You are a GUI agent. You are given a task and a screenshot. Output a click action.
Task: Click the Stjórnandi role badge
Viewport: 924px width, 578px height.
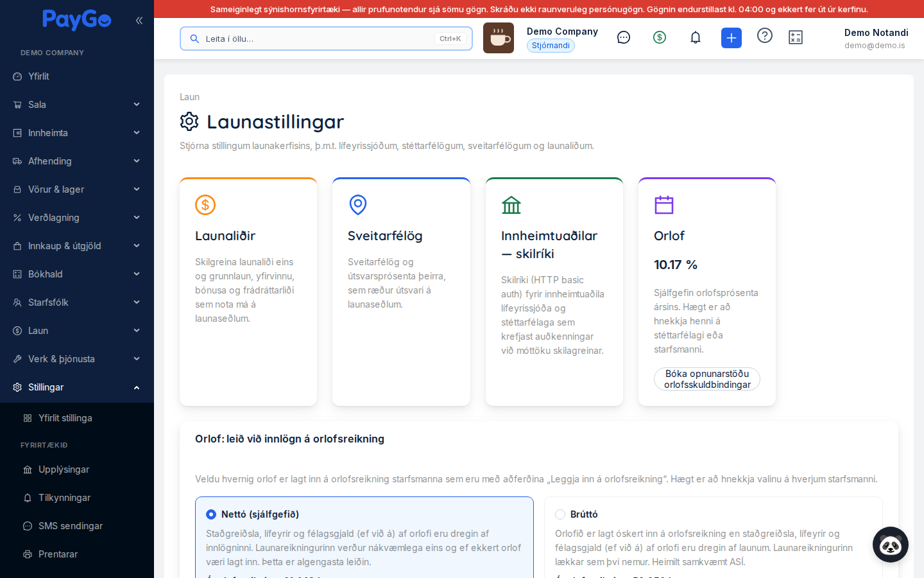click(x=551, y=46)
